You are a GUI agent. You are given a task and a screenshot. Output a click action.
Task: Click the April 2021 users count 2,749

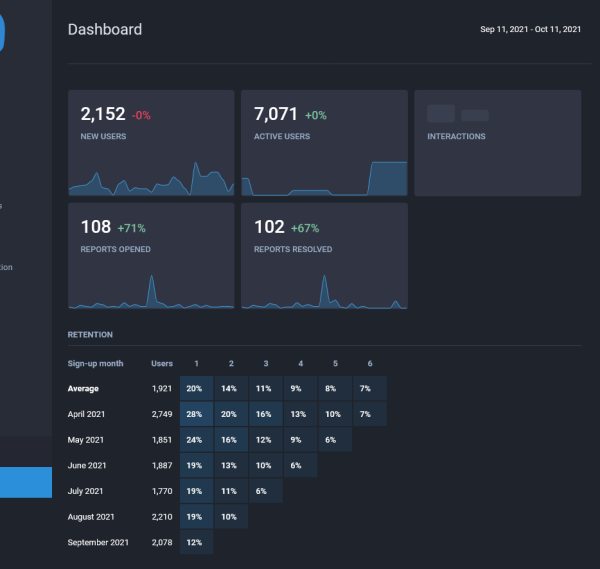coord(162,414)
